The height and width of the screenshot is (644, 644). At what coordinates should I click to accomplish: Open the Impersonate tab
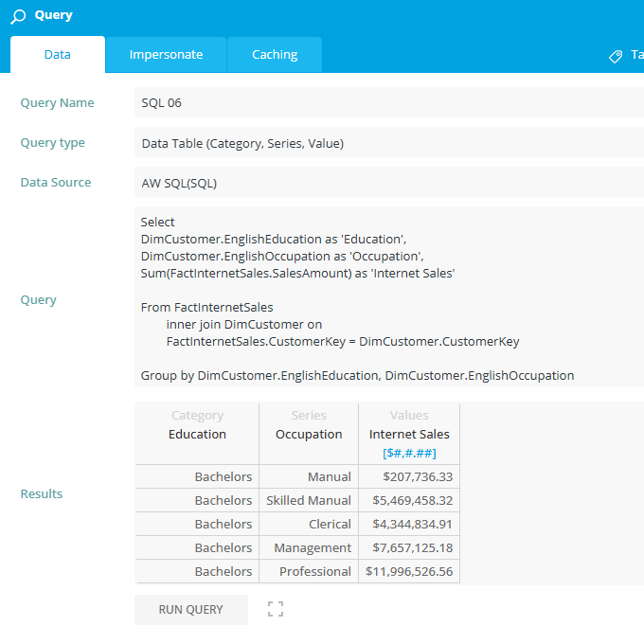[x=166, y=55]
